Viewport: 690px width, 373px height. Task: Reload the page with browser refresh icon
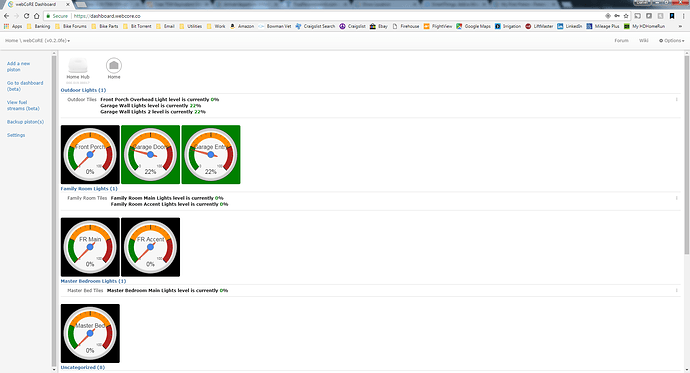point(26,16)
